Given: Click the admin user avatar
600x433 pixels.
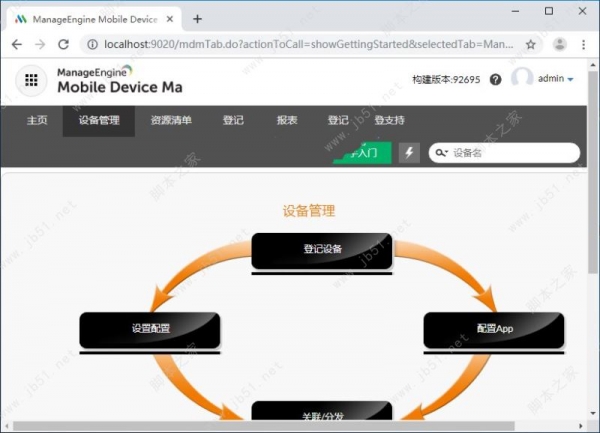Looking at the screenshot, I should click(522, 78).
